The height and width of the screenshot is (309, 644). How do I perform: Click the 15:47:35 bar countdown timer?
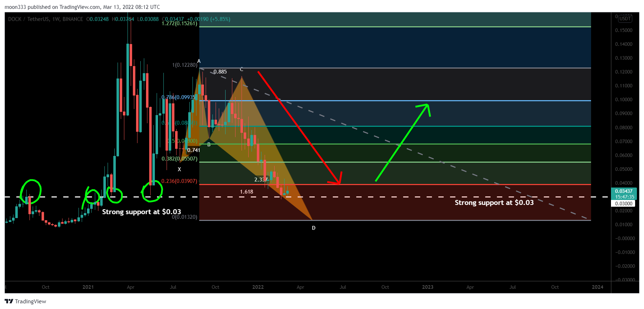click(x=624, y=197)
